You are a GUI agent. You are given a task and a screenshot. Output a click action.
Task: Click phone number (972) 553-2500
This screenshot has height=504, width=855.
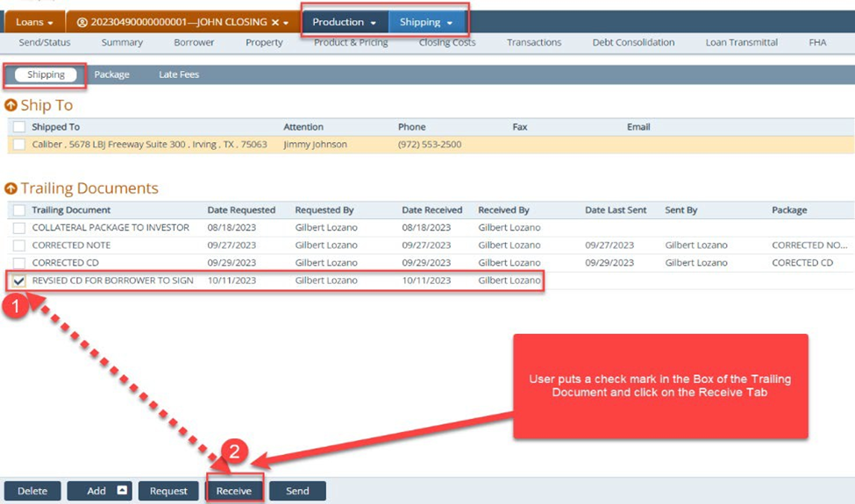click(x=430, y=145)
